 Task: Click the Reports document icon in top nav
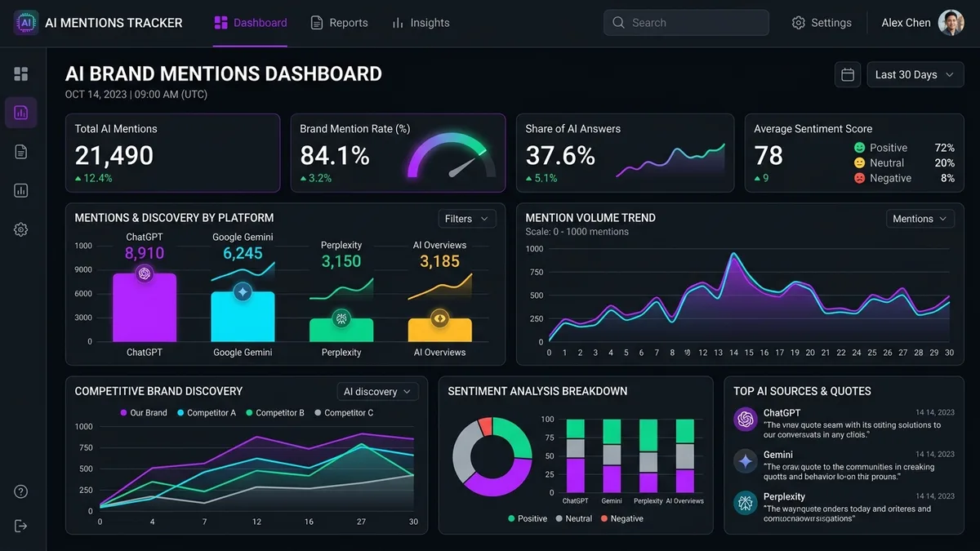(x=317, y=23)
